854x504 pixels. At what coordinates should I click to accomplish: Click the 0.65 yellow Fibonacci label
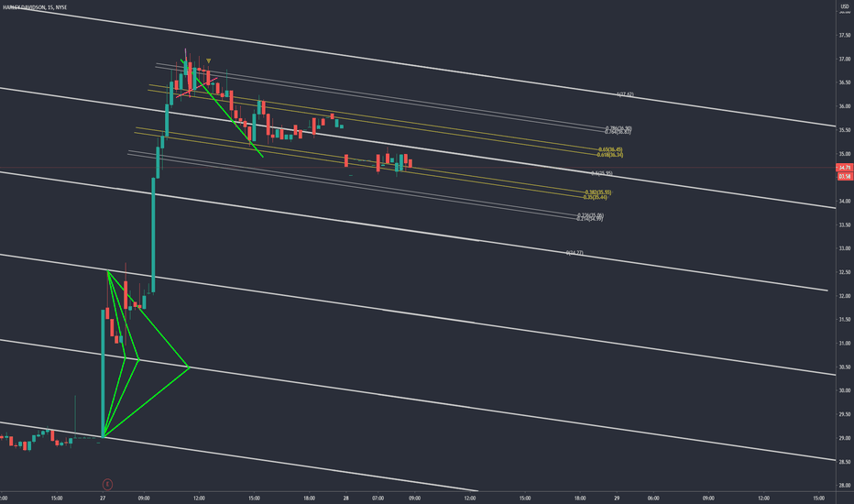tap(610, 149)
